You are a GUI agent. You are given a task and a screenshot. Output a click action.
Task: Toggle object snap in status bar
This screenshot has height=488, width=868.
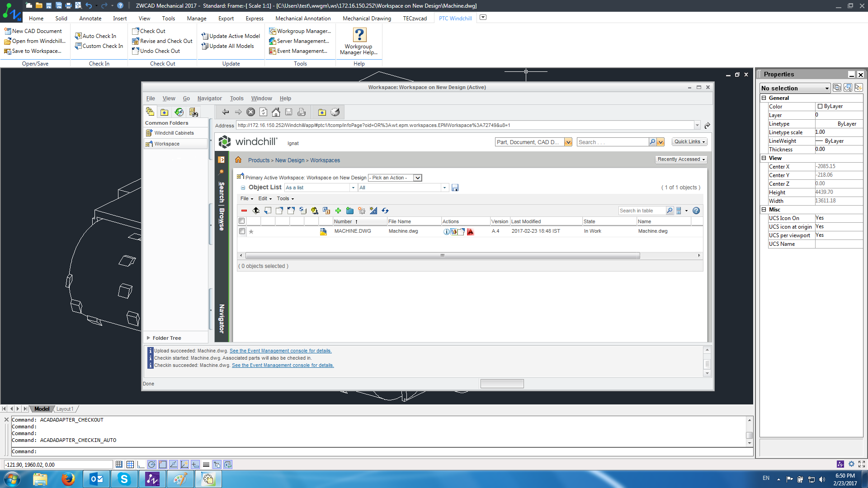tap(163, 464)
